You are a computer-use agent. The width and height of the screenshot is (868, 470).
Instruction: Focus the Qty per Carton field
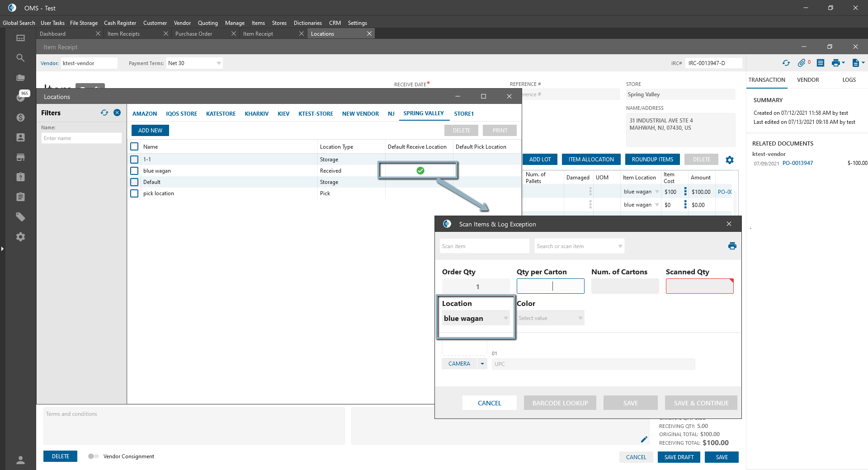point(551,286)
